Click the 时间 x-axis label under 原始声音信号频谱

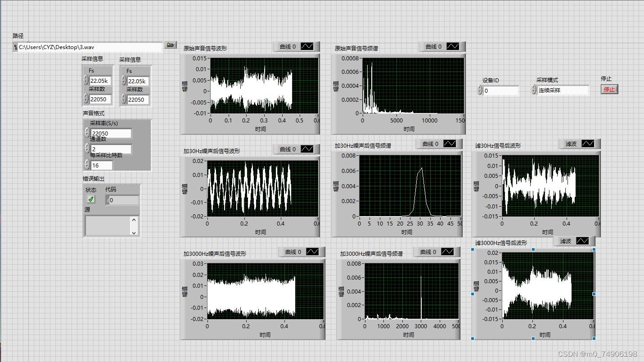click(x=409, y=129)
